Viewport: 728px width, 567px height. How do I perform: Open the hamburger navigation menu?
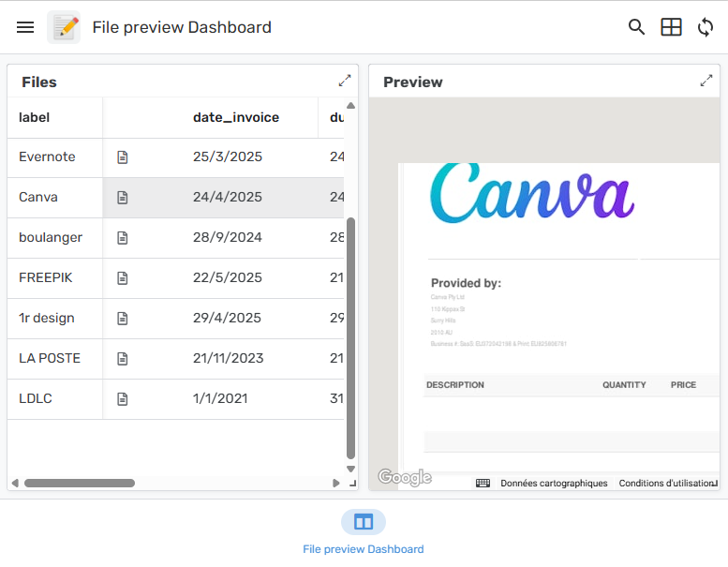(25, 27)
